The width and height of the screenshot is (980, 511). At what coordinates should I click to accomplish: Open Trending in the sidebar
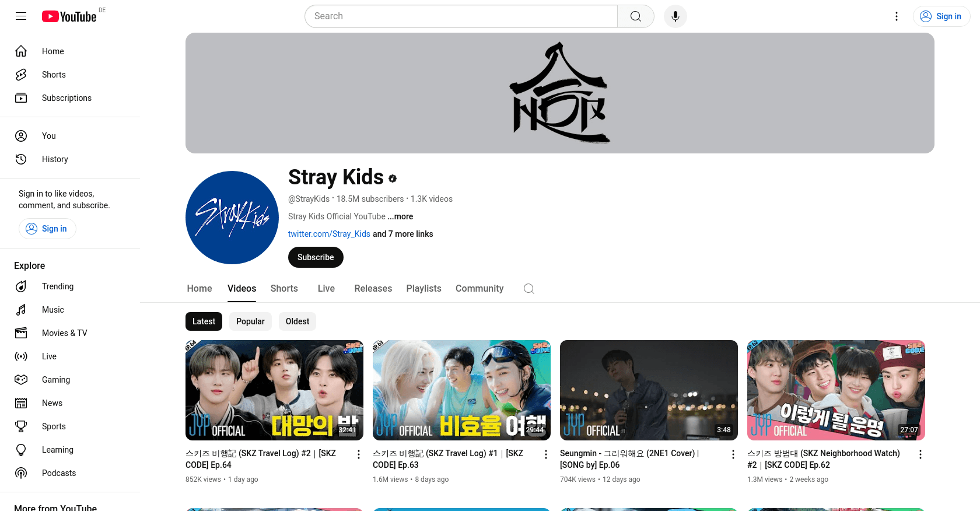[x=57, y=286]
